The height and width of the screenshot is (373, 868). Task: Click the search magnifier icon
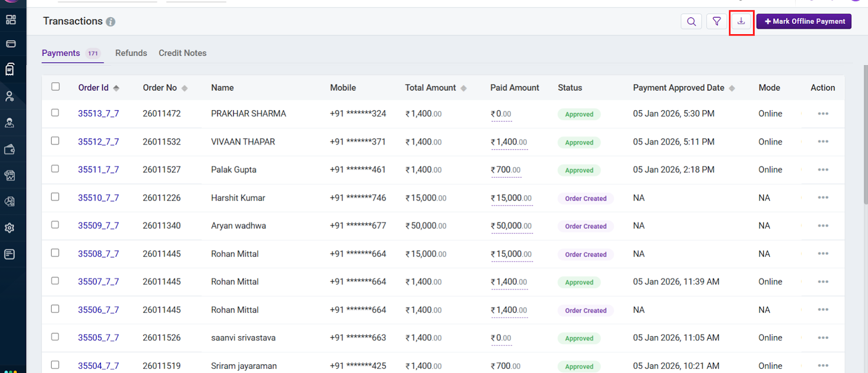click(691, 22)
